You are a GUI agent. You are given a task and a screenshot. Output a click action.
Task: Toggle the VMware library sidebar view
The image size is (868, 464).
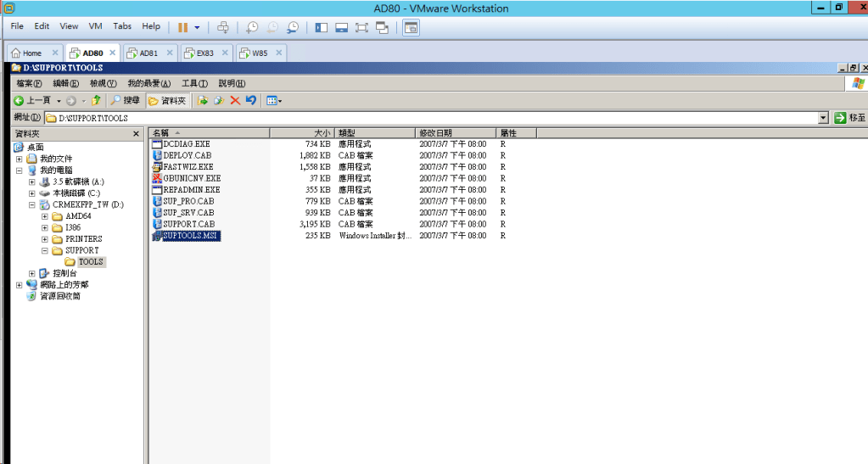(322, 27)
